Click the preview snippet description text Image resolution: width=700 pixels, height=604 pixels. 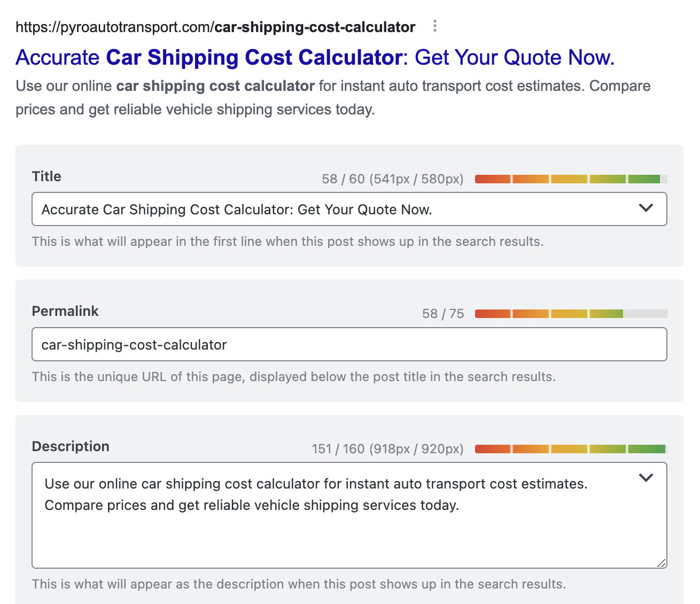tap(333, 98)
